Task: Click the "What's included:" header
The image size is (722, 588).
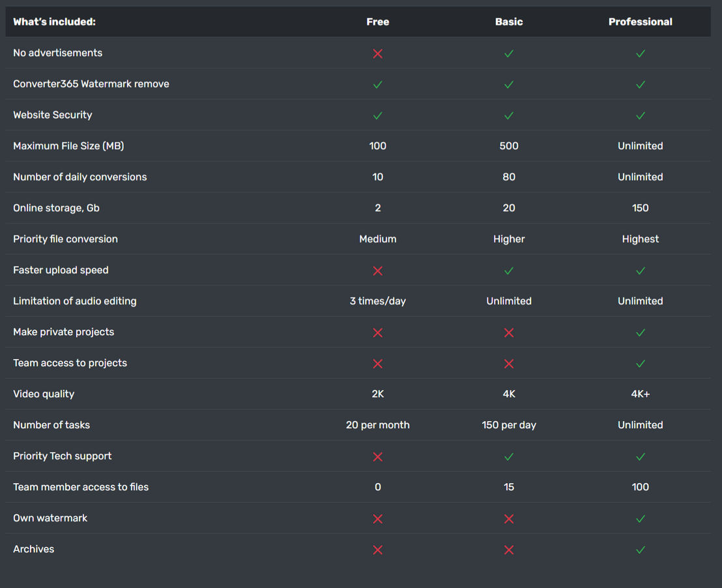Action: click(x=54, y=22)
